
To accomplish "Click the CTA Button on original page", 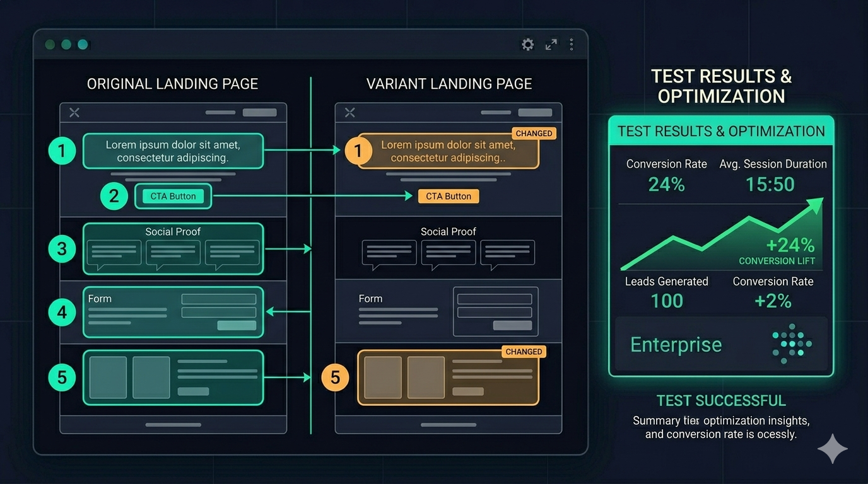I will pos(173,196).
